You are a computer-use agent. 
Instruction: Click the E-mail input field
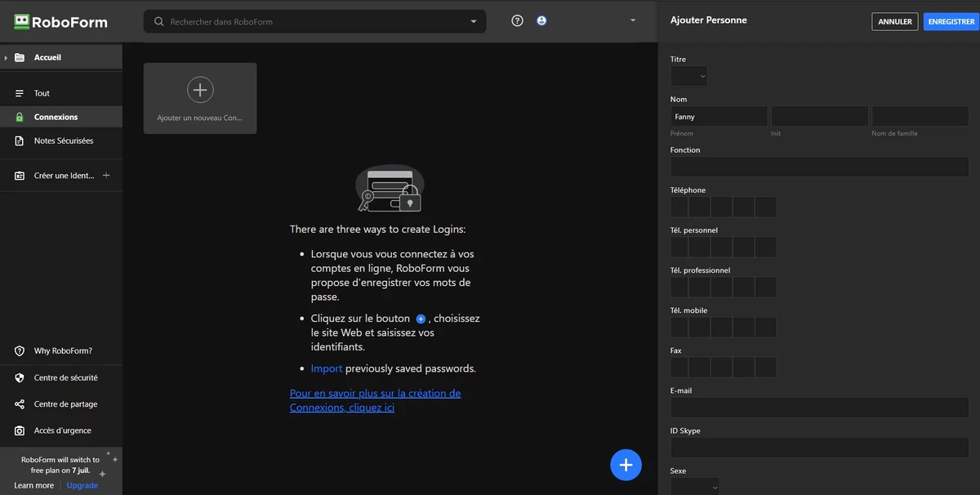[820, 407]
